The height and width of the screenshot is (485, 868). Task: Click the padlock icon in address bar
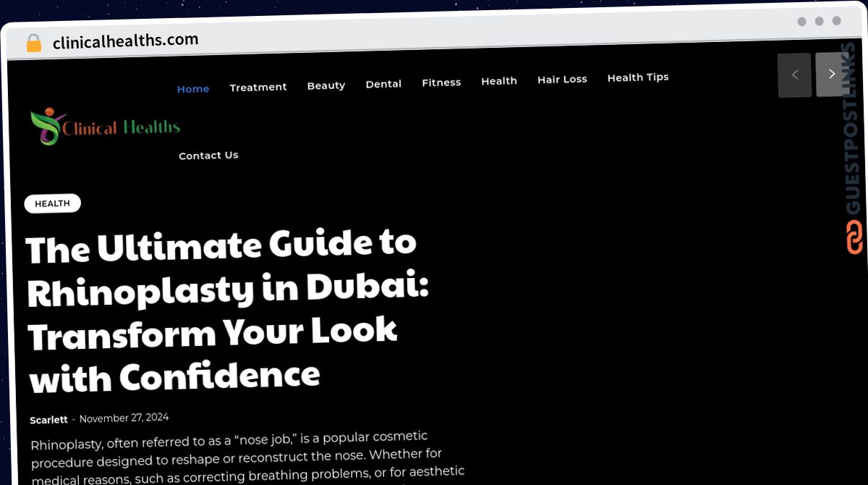(x=33, y=43)
